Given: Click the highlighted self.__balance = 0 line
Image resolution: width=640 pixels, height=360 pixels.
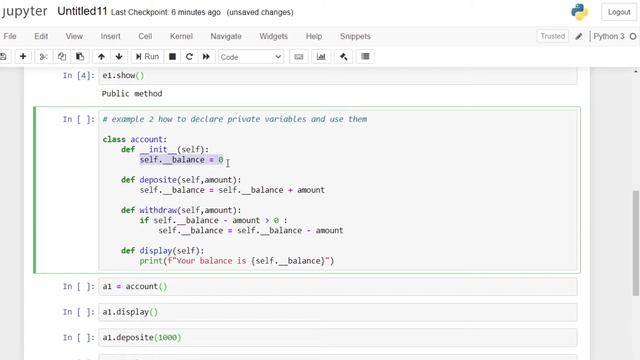Looking at the screenshot, I should (181, 160).
